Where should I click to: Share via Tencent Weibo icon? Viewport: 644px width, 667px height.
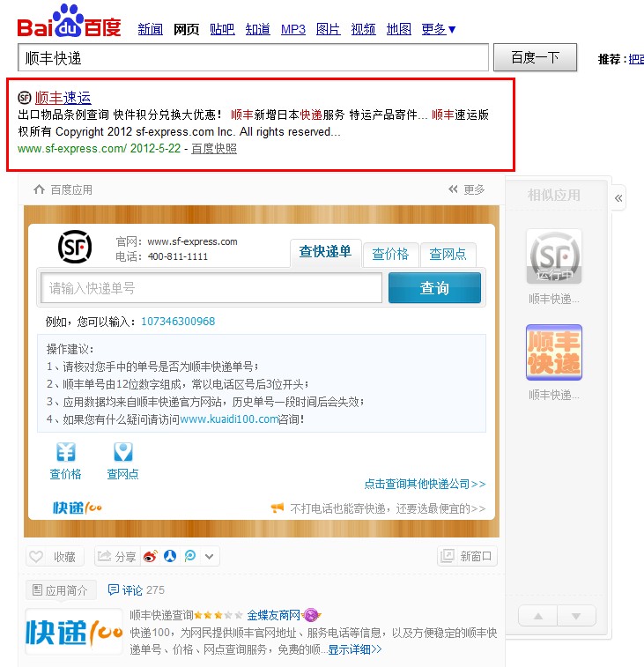click(x=190, y=556)
